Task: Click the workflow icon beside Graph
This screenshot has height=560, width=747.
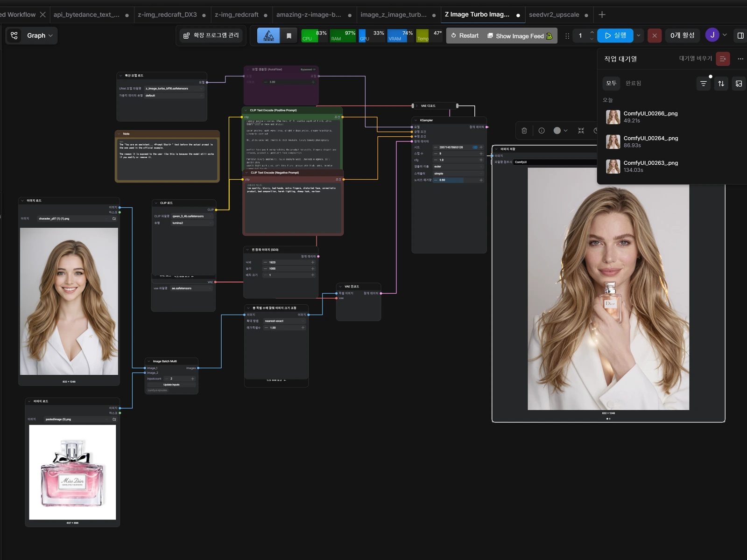Action: click(14, 35)
